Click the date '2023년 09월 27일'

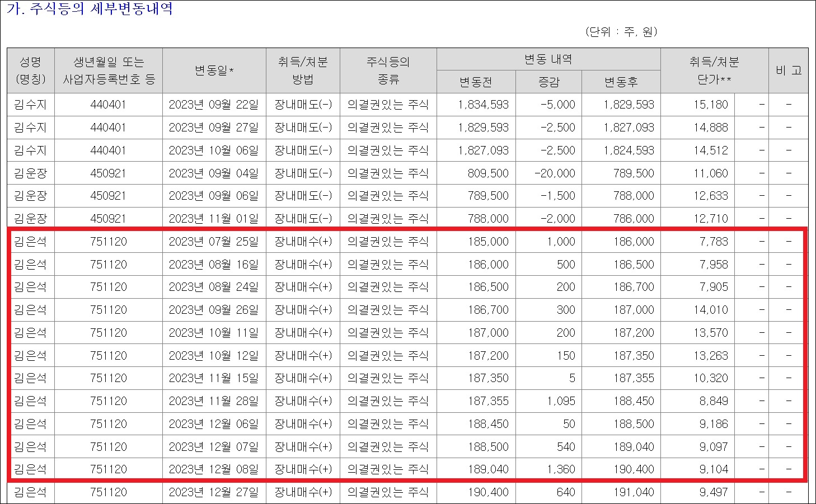(x=214, y=128)
